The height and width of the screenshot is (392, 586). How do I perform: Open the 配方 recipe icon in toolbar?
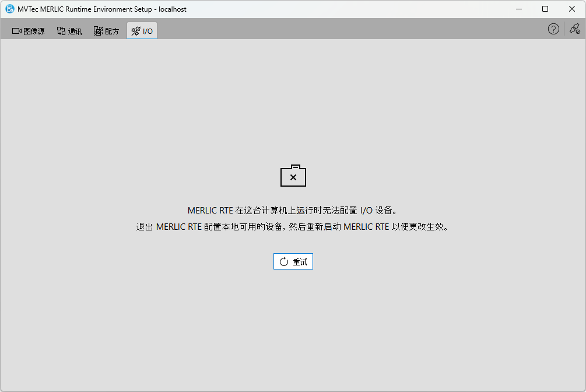pyautogui.click(x=98, y=30)
